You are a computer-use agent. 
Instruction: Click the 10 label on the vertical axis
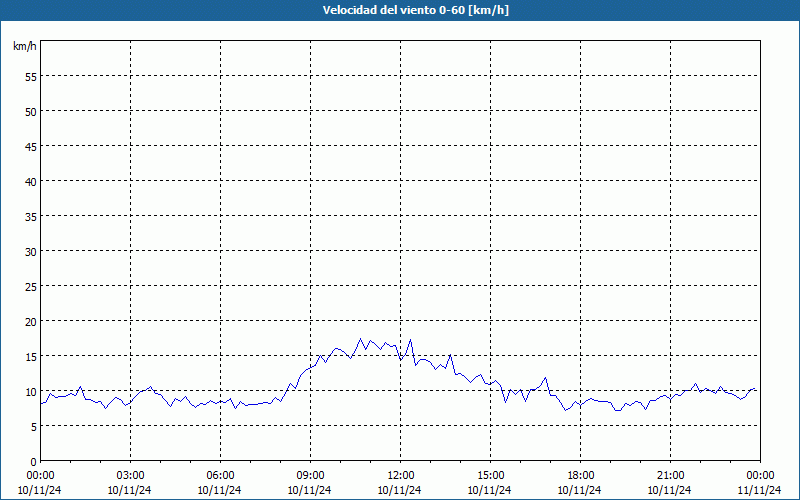point(30,391)
